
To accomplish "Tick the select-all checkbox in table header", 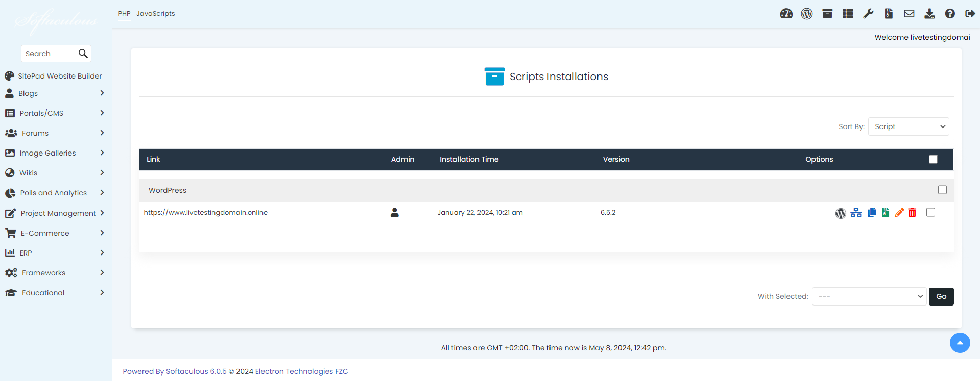I will [933, 159].
